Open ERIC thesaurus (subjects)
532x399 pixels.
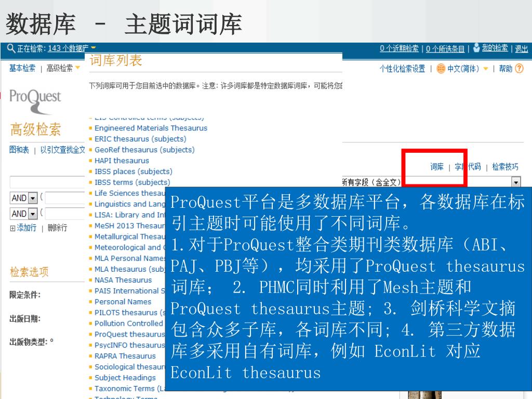tap(140, 139)
